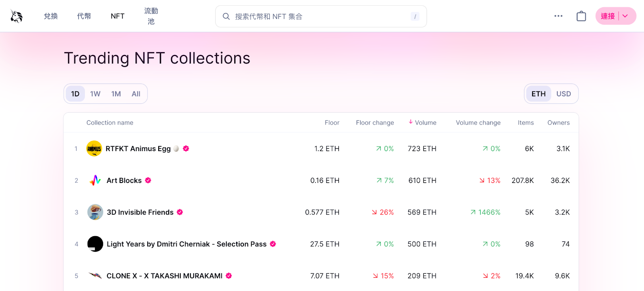Sort by Floor change column header
The height and width of the screenshot is (291, 644).
click(x=375, y=123)
